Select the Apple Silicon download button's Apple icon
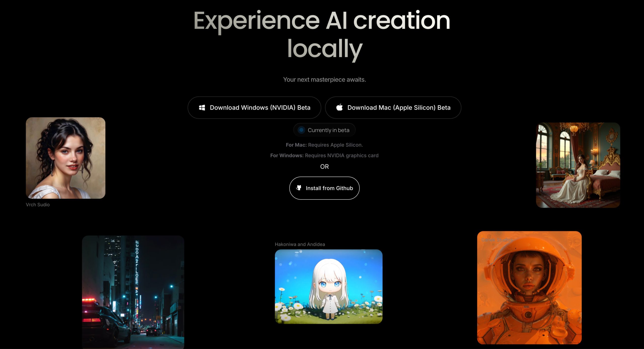The width and height of the screenshot is (644, 349). click(339, 107)
